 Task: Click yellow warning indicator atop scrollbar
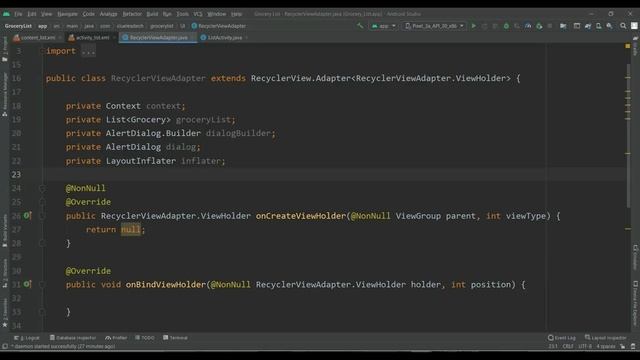click(628, 46)
